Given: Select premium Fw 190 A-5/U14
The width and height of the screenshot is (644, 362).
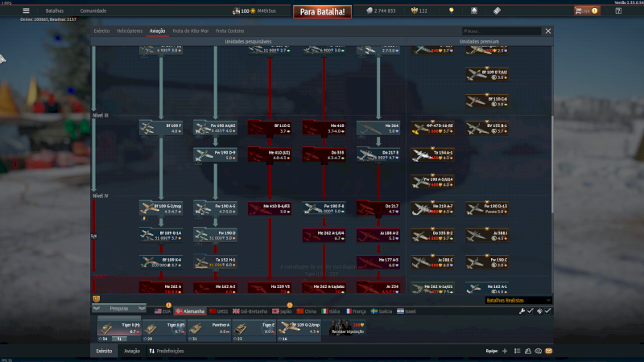Looking at the screenshot, I should coord(432,182).
